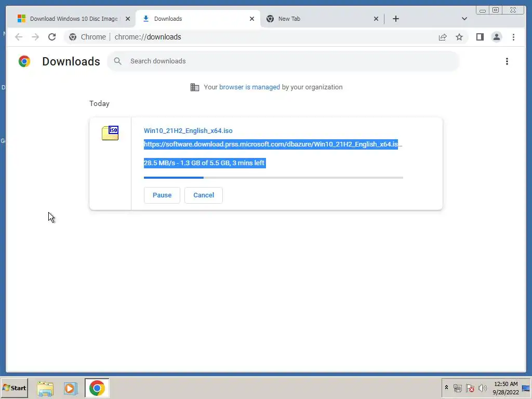This screenshot has width=532, height=399.
Task: Click the Chrome logo beside Downloads title
Action: [x=24, y=61]
